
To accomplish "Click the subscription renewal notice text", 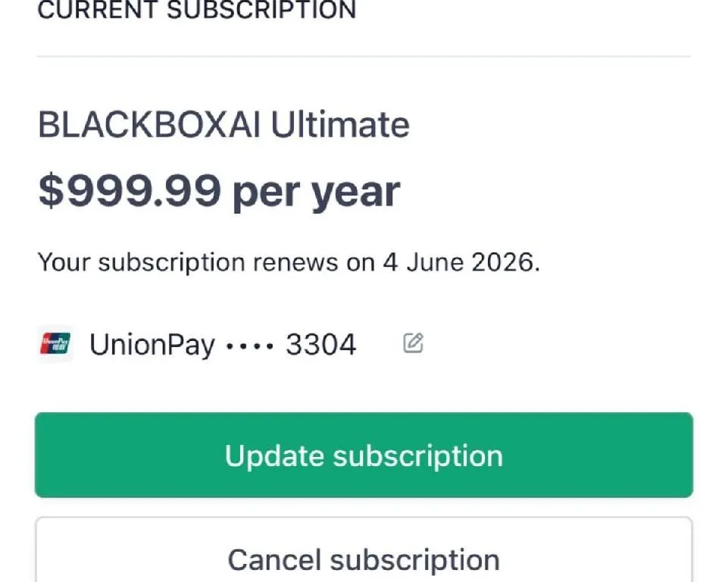I will point(289,263).
